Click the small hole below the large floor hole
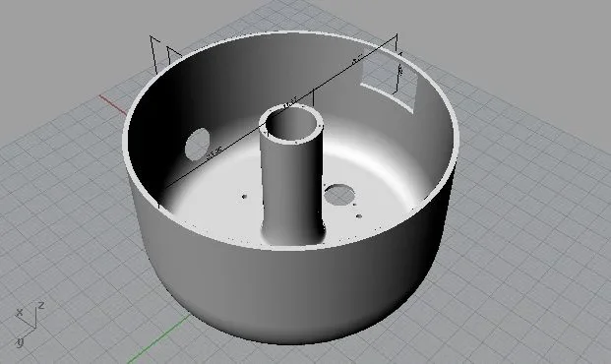Viewport: 611px width, 364px height. pyautogui.click(x=359, y=215)
